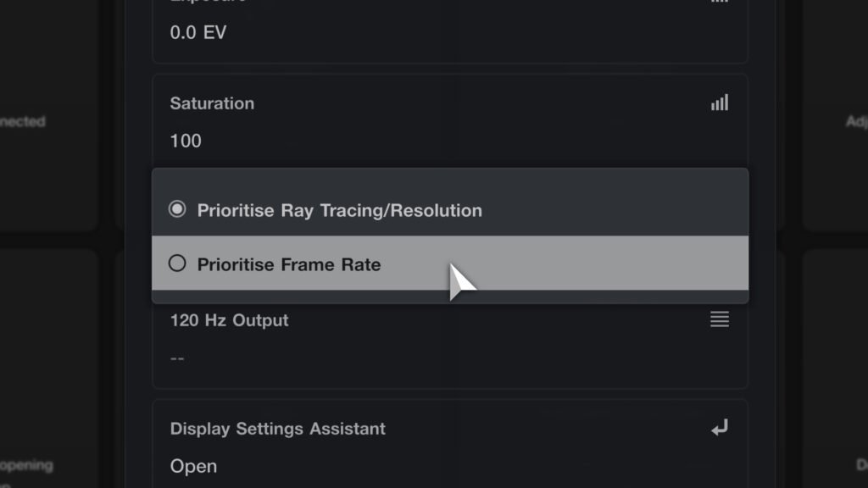This screenshot has width=868, height=488.
Task: Click the Display Settings Assistant label
Action: (x=277, y=429)
